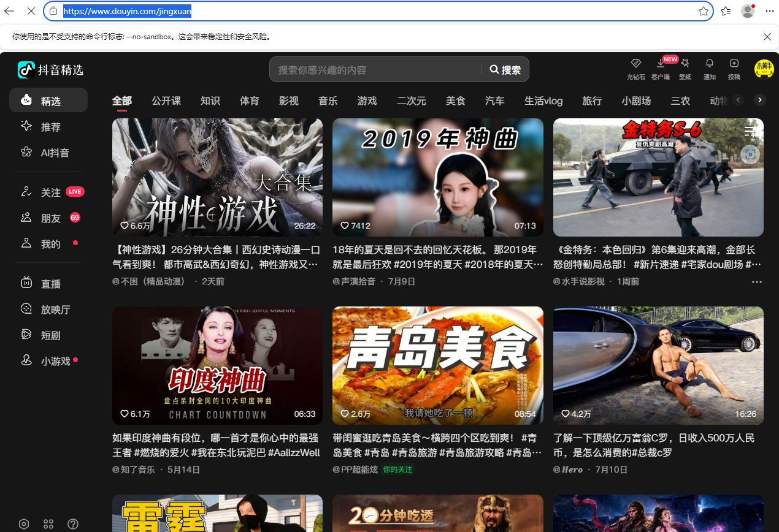The width and height of the screenshot is (779, 532).
Task: Open the 放映厅 theater section
Action: (48, 310)
